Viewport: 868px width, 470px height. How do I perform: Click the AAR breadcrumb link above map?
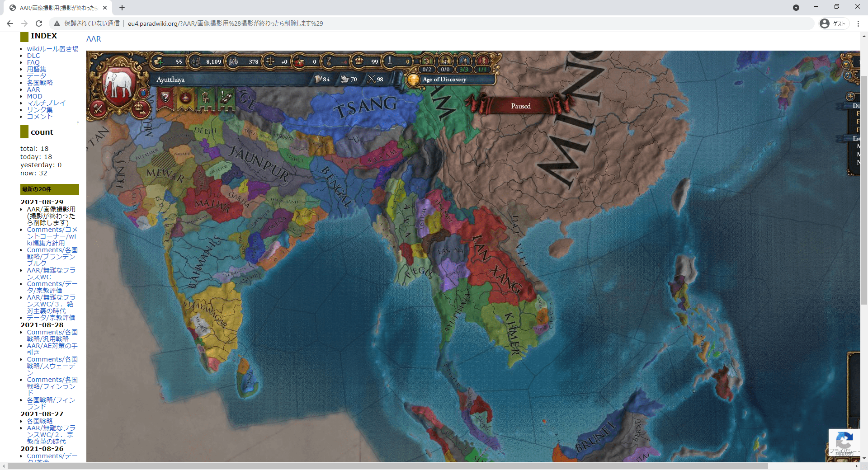point(94,39)
